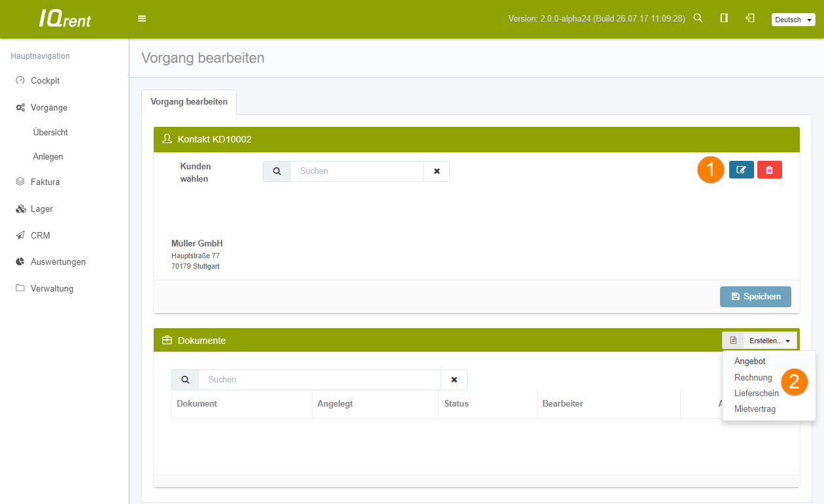The width and height of the screenshot is (824, 504).
Task: Clear the documents search with the X
Action: 455,380
